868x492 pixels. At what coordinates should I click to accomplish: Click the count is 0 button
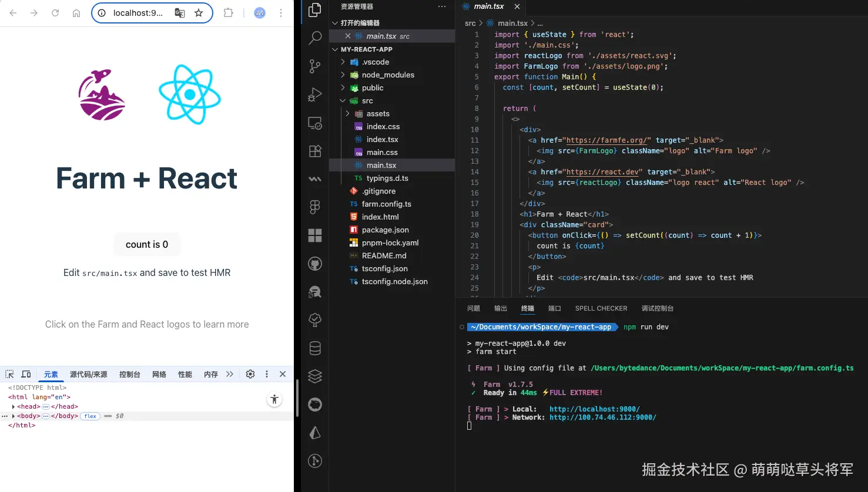(x=147, y=244)
